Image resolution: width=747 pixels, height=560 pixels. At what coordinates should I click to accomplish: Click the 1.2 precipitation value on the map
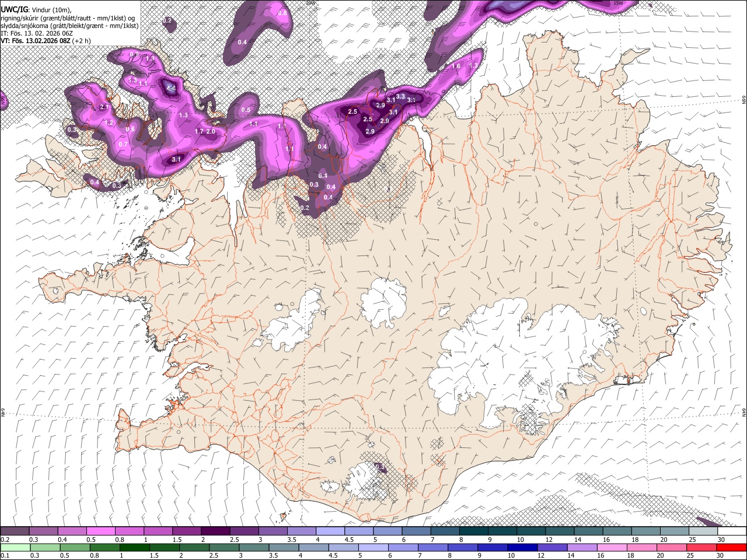[x=109, y=123]
